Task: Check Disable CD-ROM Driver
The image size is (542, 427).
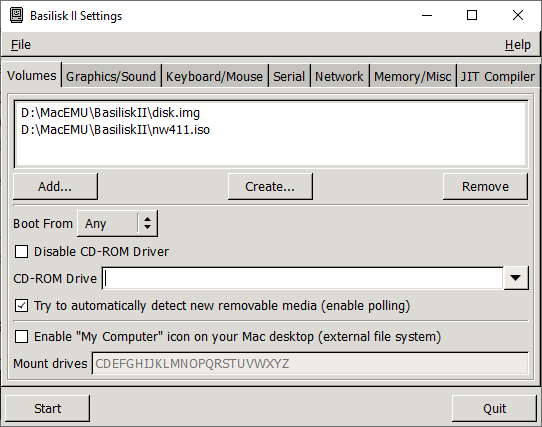Action: [x=21, y=252]
